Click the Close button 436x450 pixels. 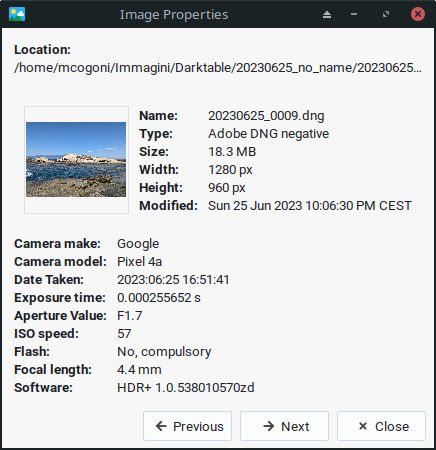(x=381, y=426)
